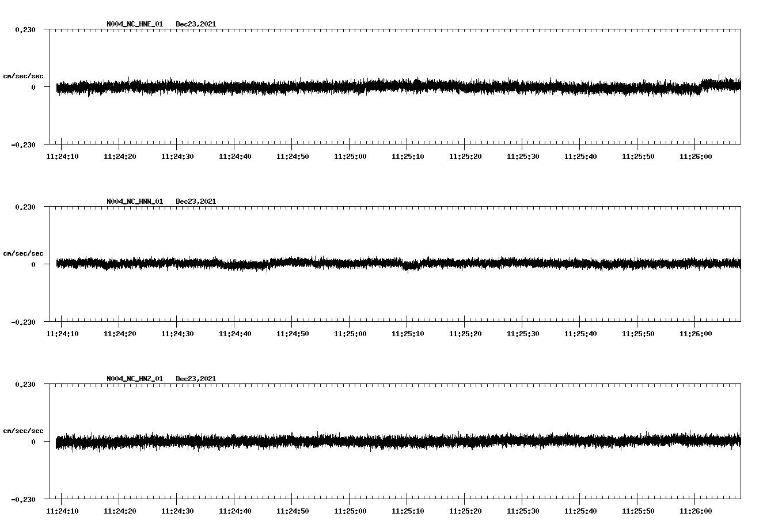Select the 11:25:00 time label on HNE plot

(350, 157)
